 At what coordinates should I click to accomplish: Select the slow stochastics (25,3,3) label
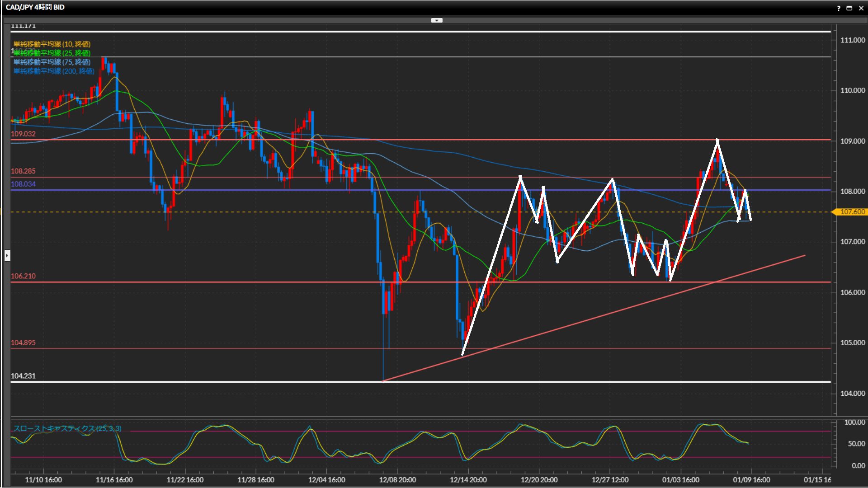(67, 428)
